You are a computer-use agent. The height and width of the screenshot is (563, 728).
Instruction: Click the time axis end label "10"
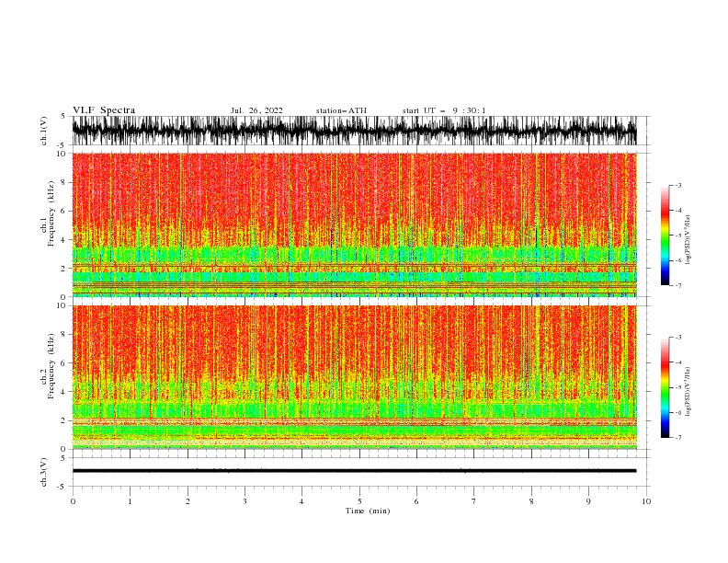coord(646,501)
